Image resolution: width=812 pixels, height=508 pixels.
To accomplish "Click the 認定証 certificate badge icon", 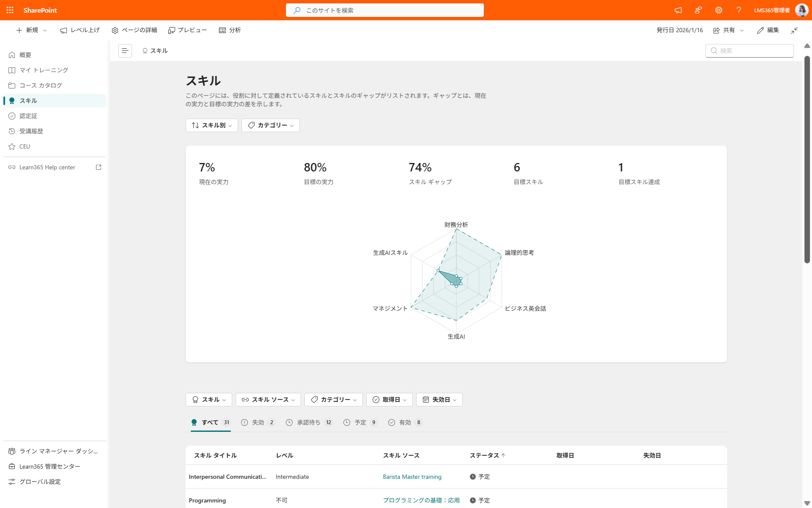I will (x=12, y=116).
